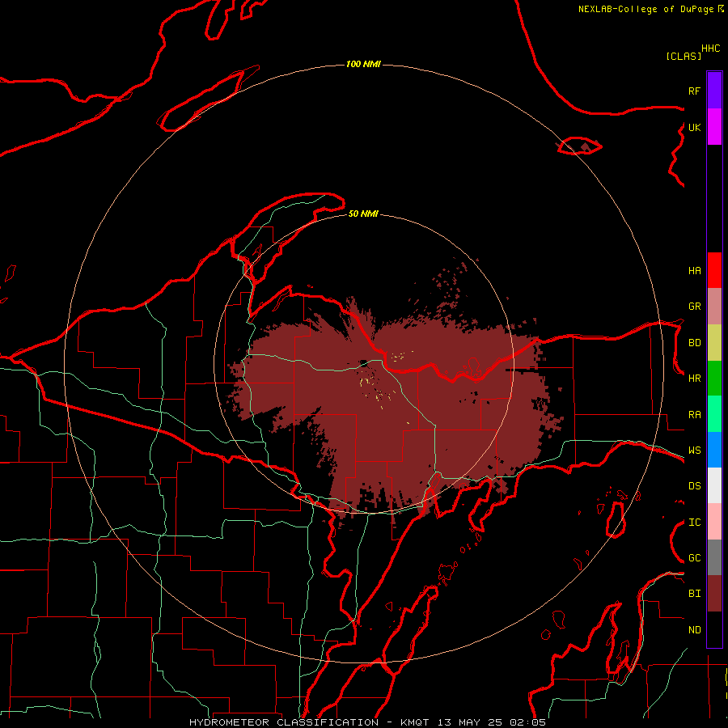
Task: Select the IC light pink legend swatch
Action: [714, 522]
